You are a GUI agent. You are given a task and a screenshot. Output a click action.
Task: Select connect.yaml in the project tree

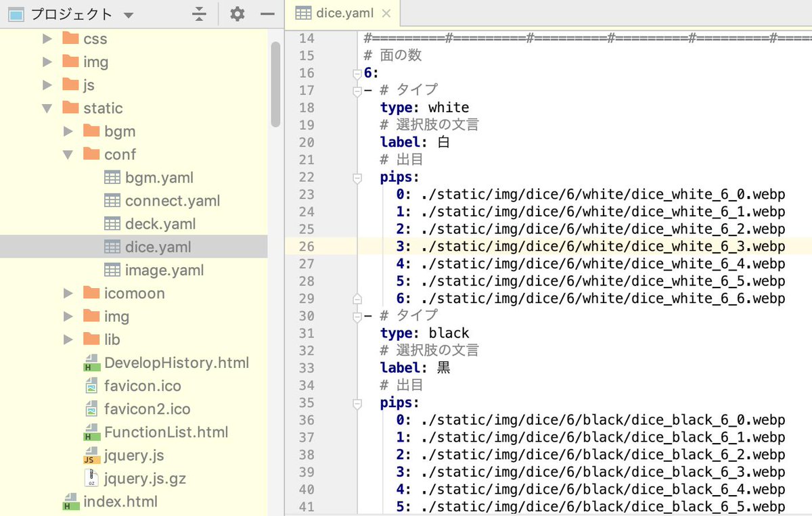coord(173,201)
